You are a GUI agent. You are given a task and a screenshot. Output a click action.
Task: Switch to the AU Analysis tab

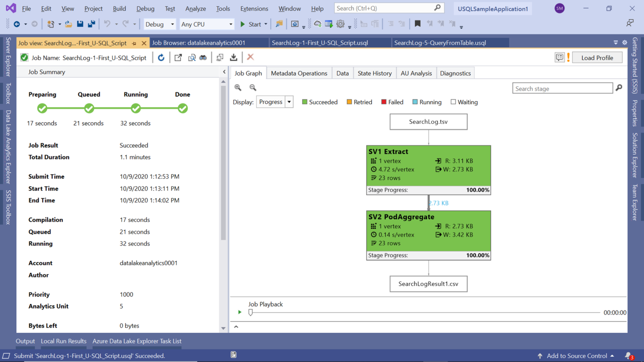(416, 73)
